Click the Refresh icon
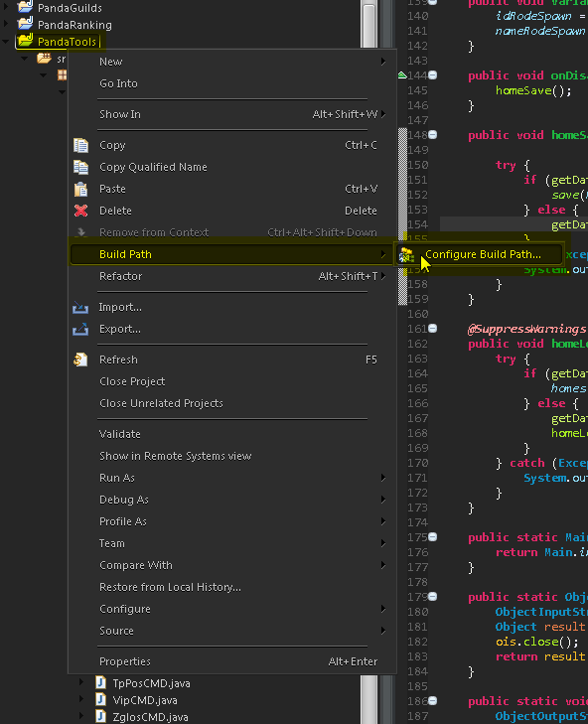Image resolution: width=588 pixels, height=724 pixels. coord(80,360)
